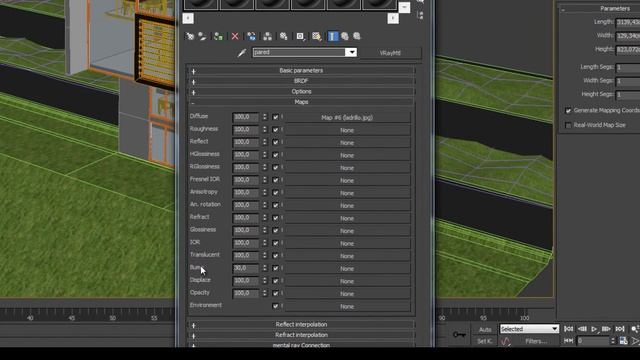Click the sample slots scroll-down arrow
640x360 pixels.
point(404,7)
